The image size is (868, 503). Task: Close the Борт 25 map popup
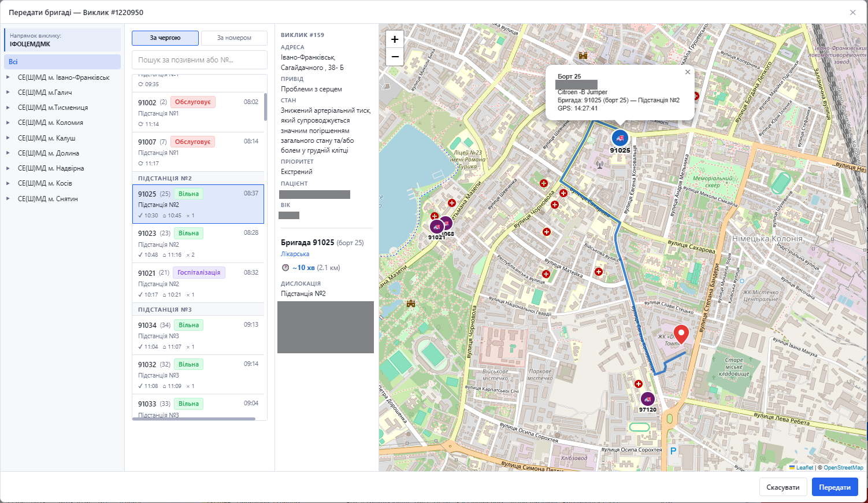(688, 72)
